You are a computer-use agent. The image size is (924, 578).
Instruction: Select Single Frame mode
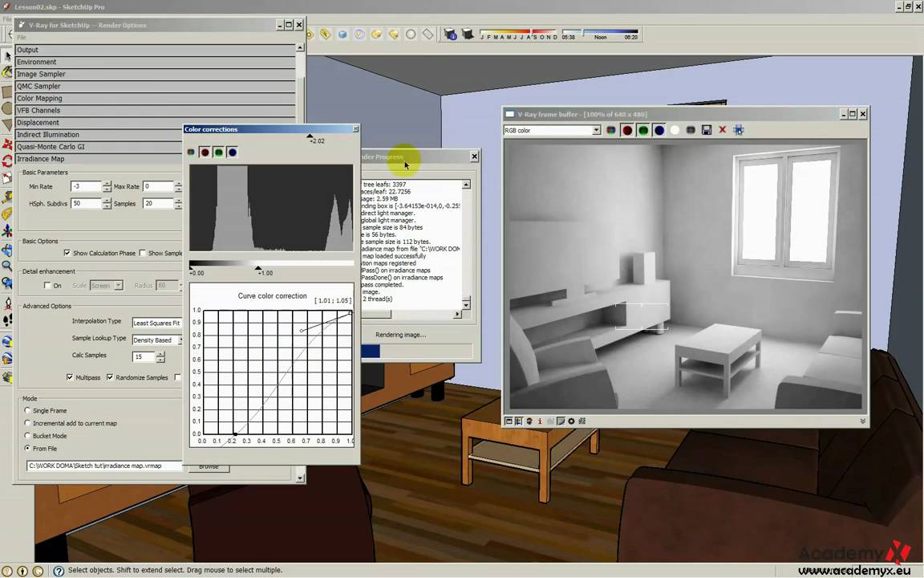(27, 410)
